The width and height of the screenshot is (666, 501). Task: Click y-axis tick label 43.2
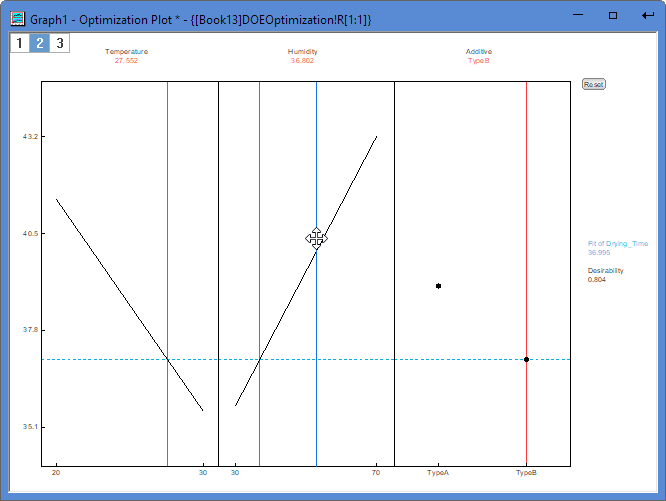[x=30, y=136]
